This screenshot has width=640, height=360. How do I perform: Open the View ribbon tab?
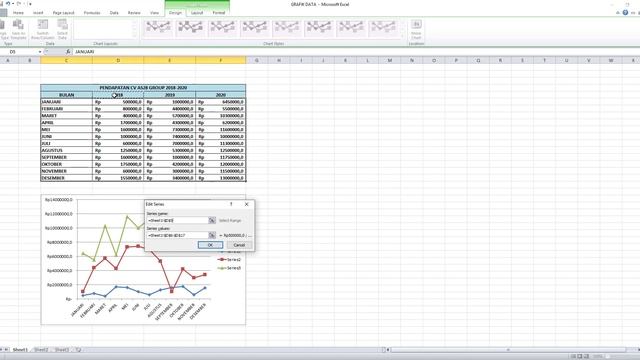(154, 13)
